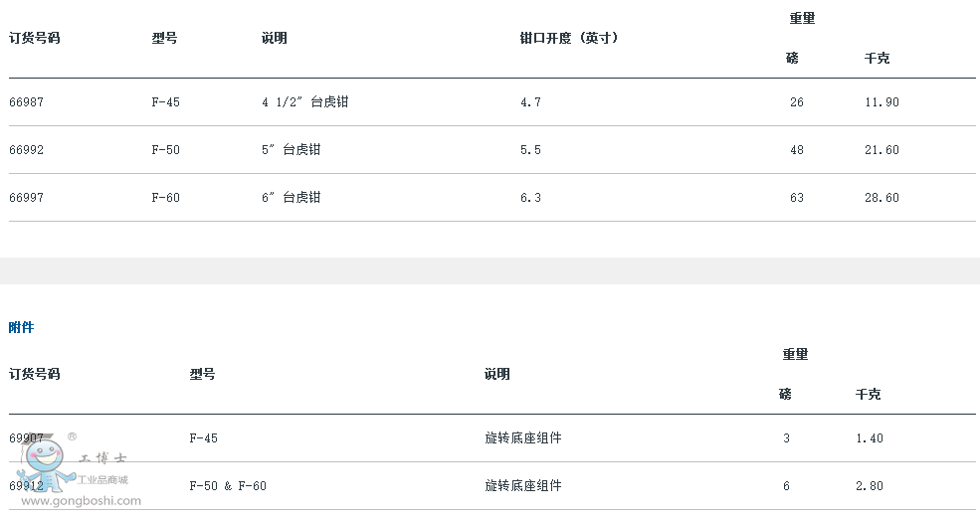Click model F-50 in first table
Screen dimensions: 980x520
tap(165, 150)
